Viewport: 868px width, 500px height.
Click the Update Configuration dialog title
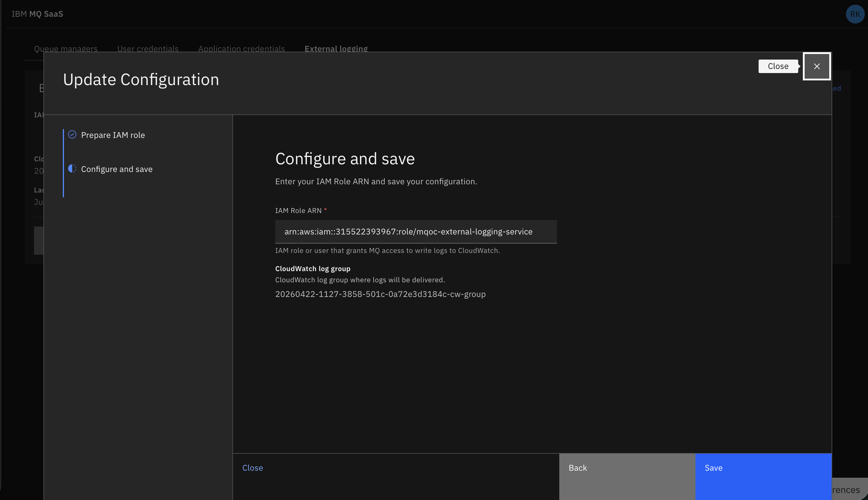[x=141, y=80]
